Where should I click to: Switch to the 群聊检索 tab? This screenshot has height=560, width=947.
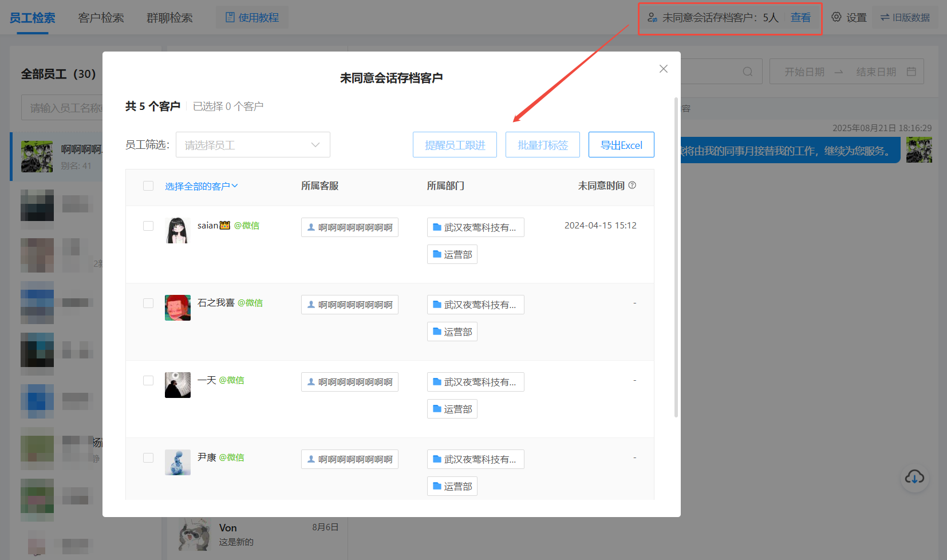point(169,18)
